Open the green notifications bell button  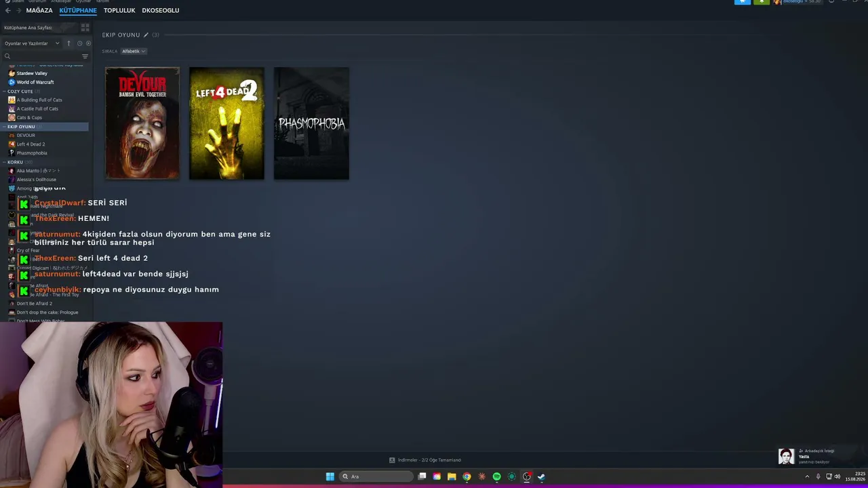tap(761, 2)
